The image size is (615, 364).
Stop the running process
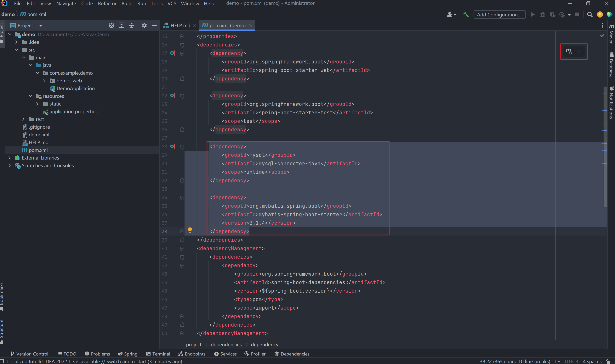click(x=577, y=14)
